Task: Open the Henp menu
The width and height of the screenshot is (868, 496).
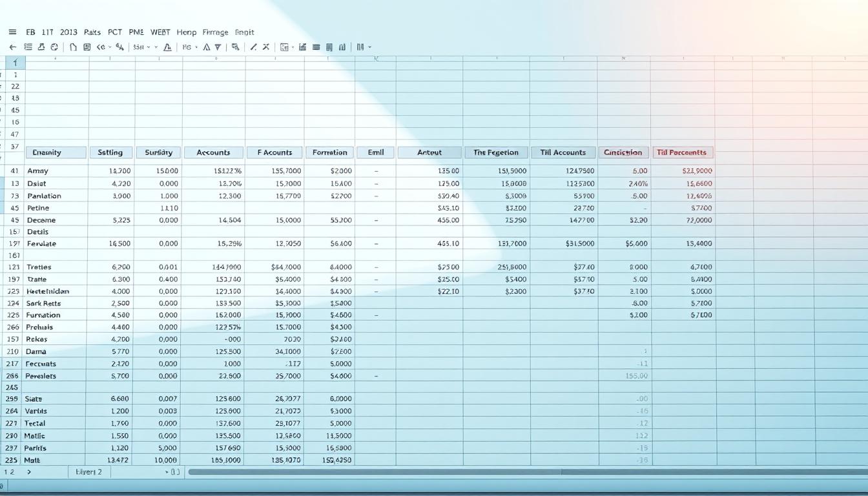Action: click(187, 32)
